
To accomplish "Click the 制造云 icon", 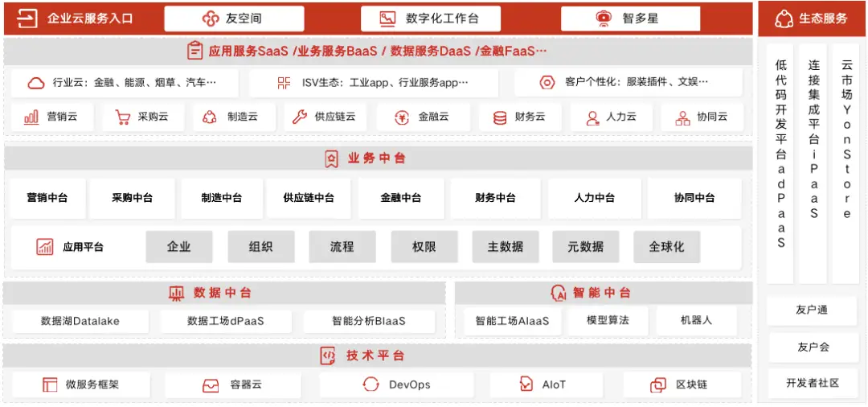I will [x=209, y=117].
